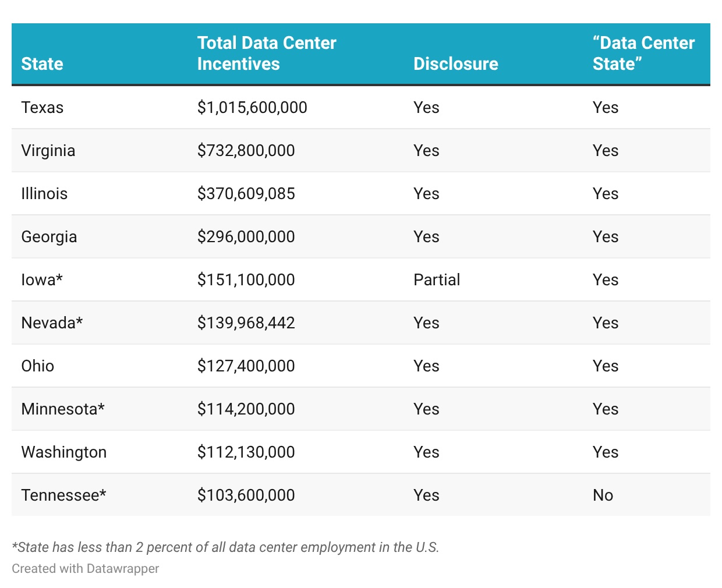The width and height of the screenshot is (722, 588).
Task: Click Georgia's $296,000,000 incentives value
Action: click(x=246, y=236)
